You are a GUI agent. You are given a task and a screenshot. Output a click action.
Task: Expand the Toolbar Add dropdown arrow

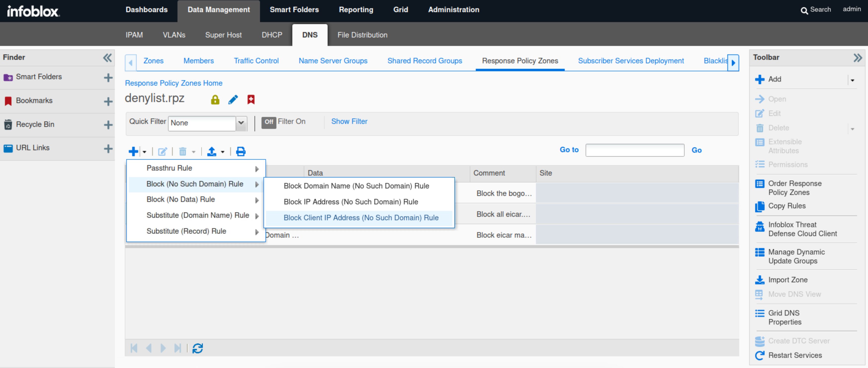[852, 80]
